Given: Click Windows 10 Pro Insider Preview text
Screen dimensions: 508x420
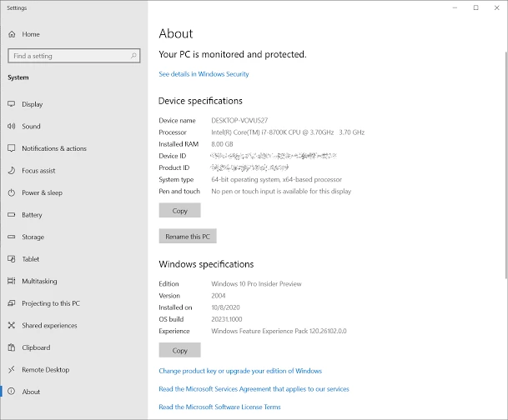Looking at the screenshot, I should 256,284.
